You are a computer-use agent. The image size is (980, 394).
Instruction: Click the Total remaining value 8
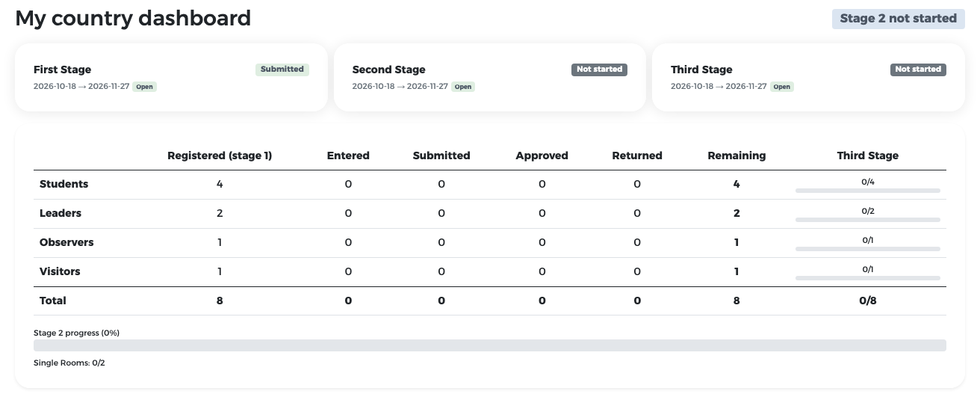coord(736,301)
